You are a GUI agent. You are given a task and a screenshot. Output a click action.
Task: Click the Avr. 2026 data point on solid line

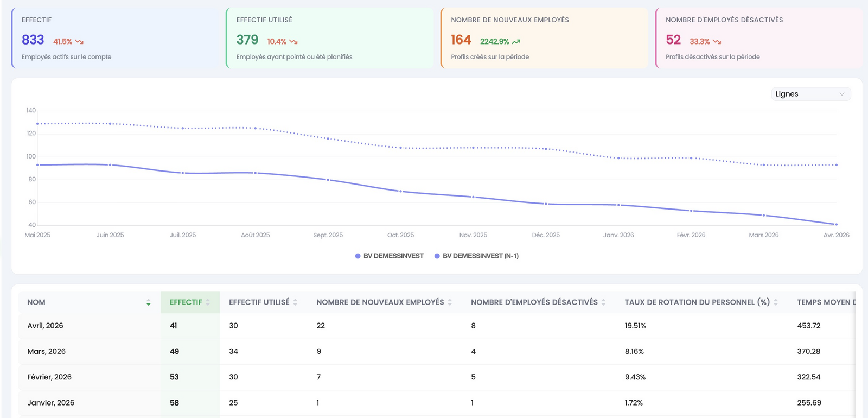[836, 224]
